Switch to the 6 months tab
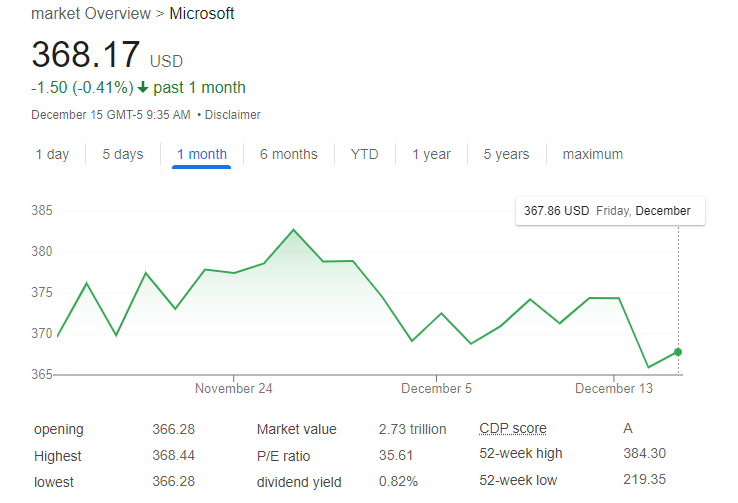 click(289, 154)
